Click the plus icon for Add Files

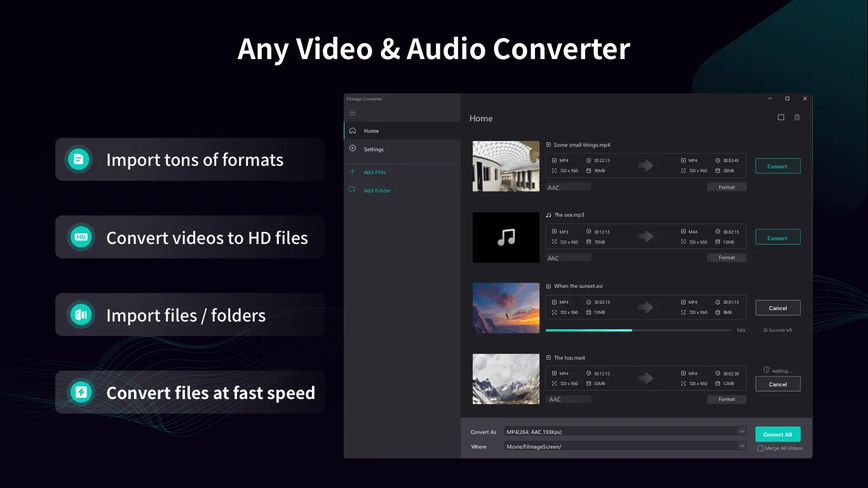click(x=353, y=172)
